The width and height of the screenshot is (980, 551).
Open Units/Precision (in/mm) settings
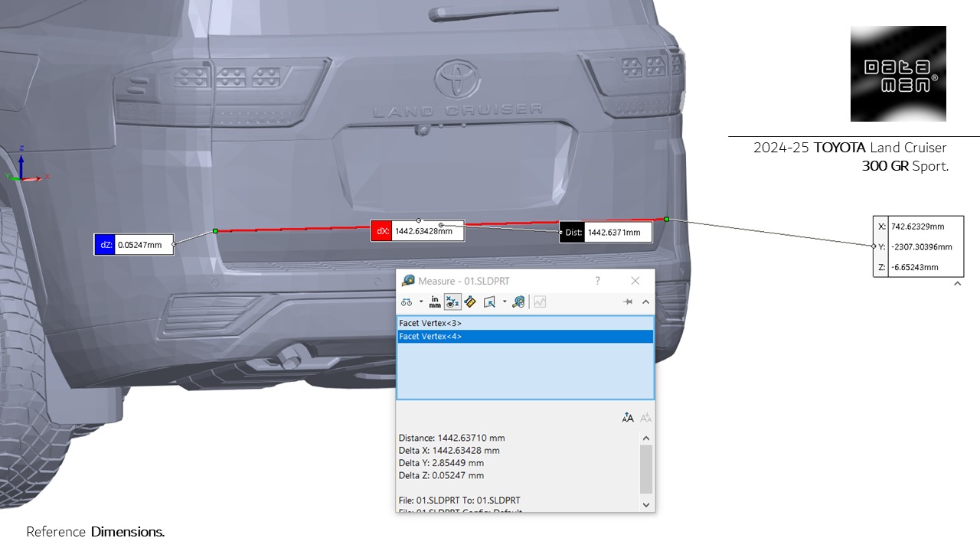435,302
